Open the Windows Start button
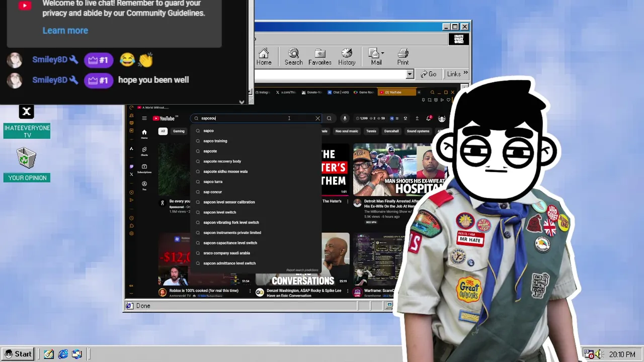644x362 pixels. point(18,354)
